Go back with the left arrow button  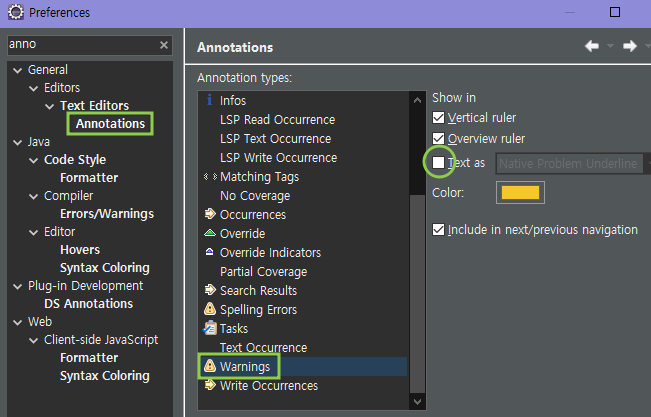pos(592,46)
